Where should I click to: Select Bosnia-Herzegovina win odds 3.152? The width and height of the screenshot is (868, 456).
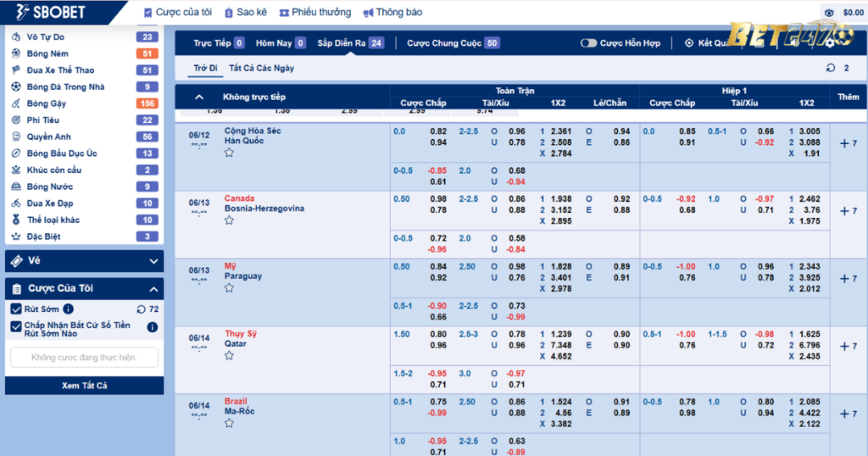pos(561,209)
